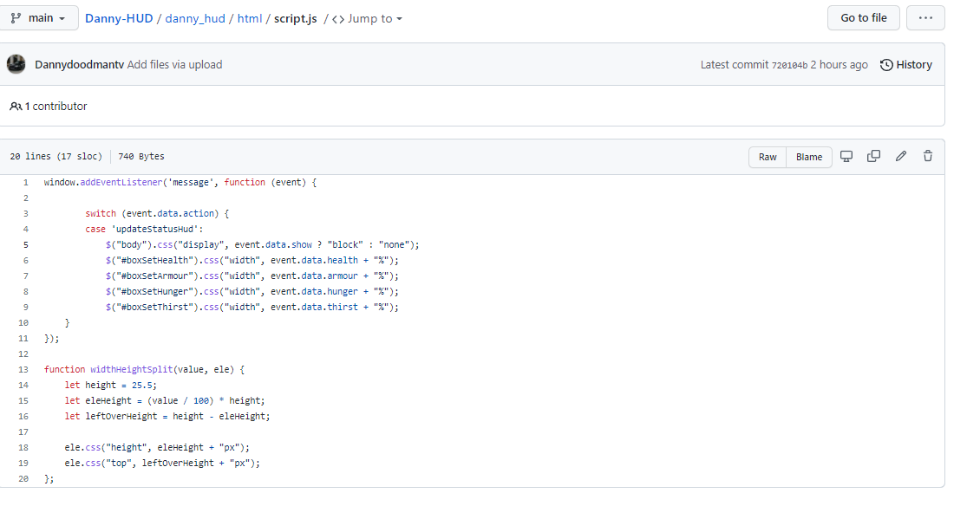Image resolution: width=980 pixels, height=506 pixels.
Task: Go to danny_hud folder breadcrumb
Action: [x=197, y=18]
